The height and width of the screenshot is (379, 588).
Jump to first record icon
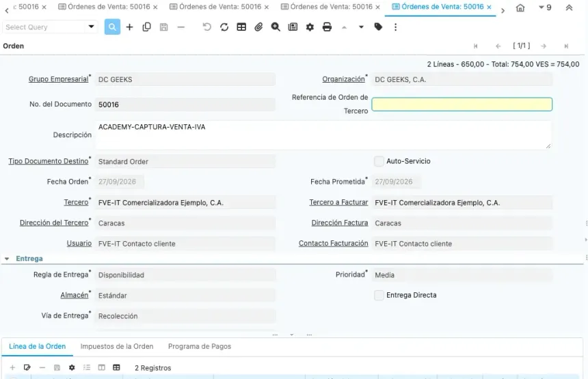pyautogui.click(x=475, y=46)
